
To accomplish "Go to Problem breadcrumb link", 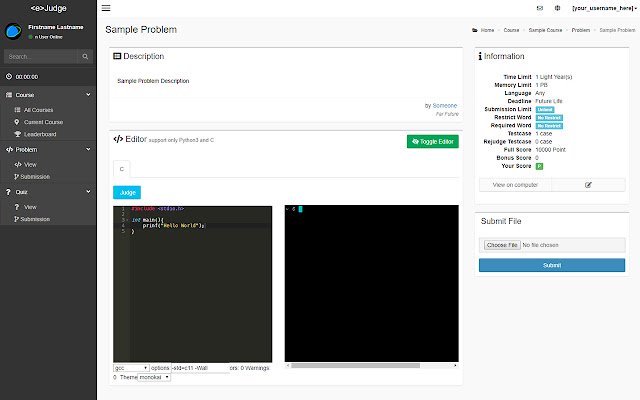I will click(580, 30).
